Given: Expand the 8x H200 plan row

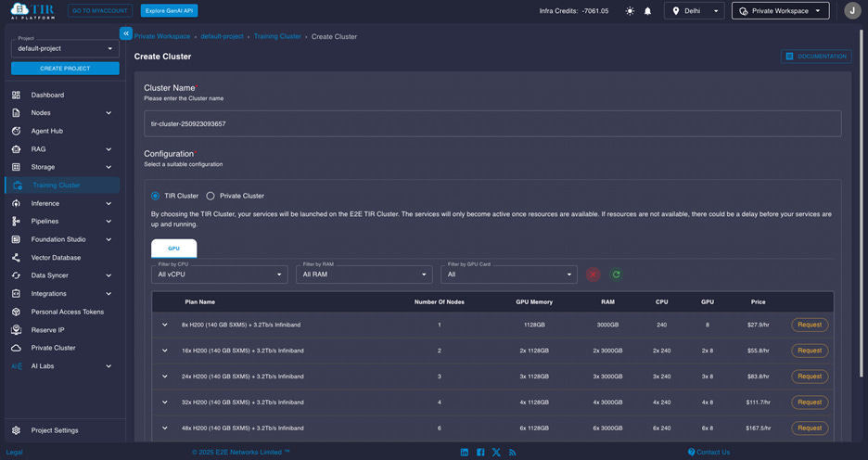Looking at the screenshot, I should pyautogui.click(x=164, y=325).
